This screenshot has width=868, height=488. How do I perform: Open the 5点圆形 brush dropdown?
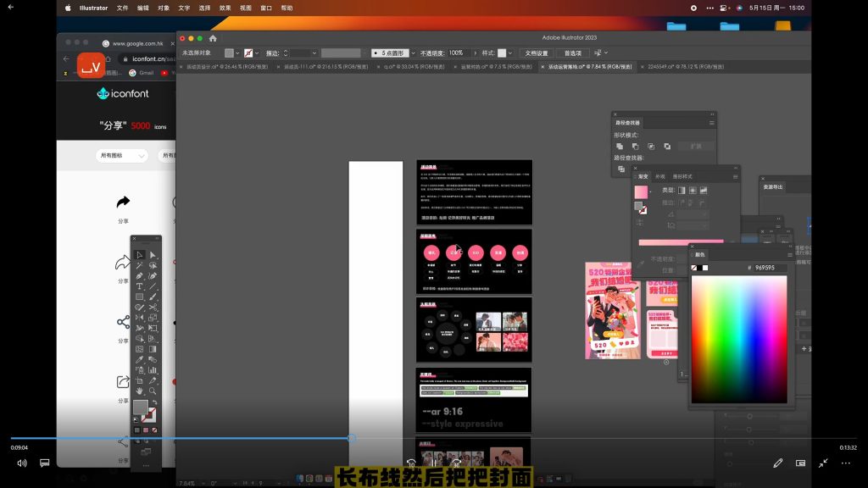pos(412,53)
